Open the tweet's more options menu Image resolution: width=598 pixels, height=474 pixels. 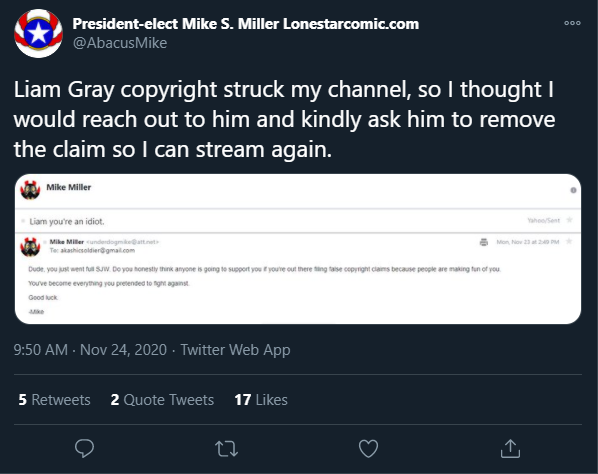pyautogui.click(x=572, y=23)
